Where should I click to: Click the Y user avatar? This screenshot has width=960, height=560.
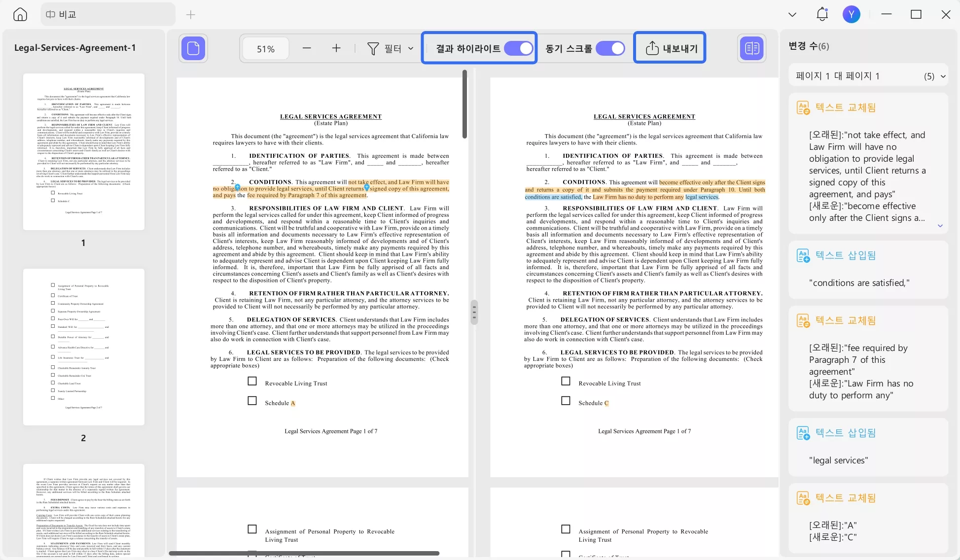click(851, 14)
